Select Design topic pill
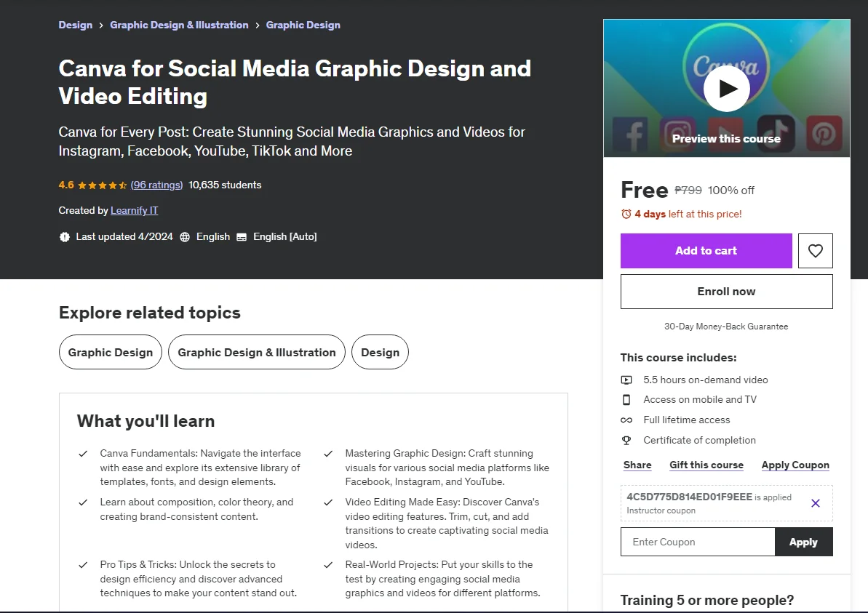Viewport: 868px width, 613px height. coord(381,353)
